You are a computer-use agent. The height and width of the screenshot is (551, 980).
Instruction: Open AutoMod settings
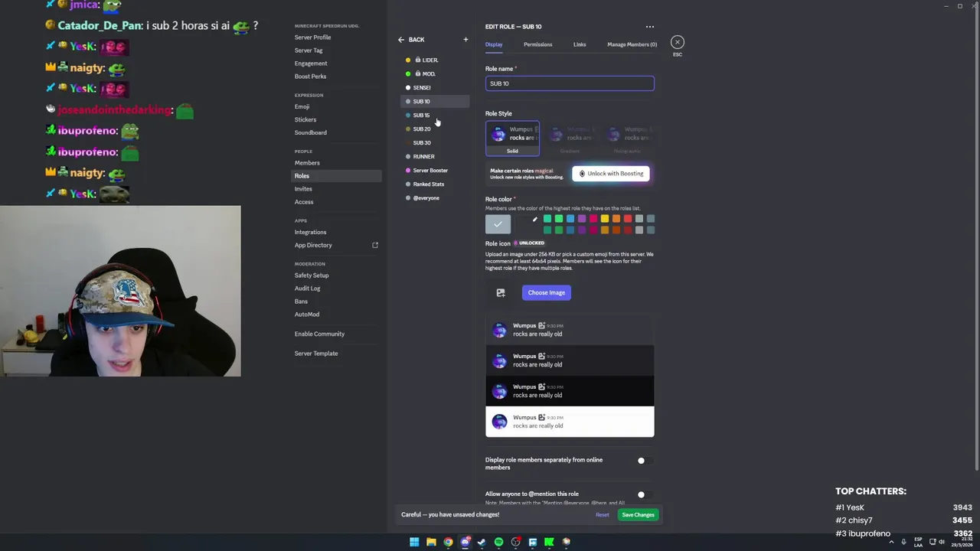307,315
